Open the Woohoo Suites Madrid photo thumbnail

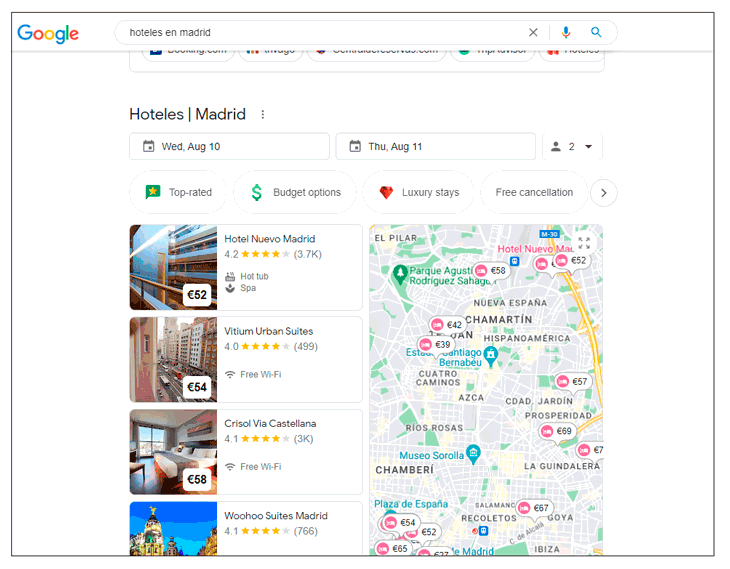pyautogui.click(x=173, y=528)
